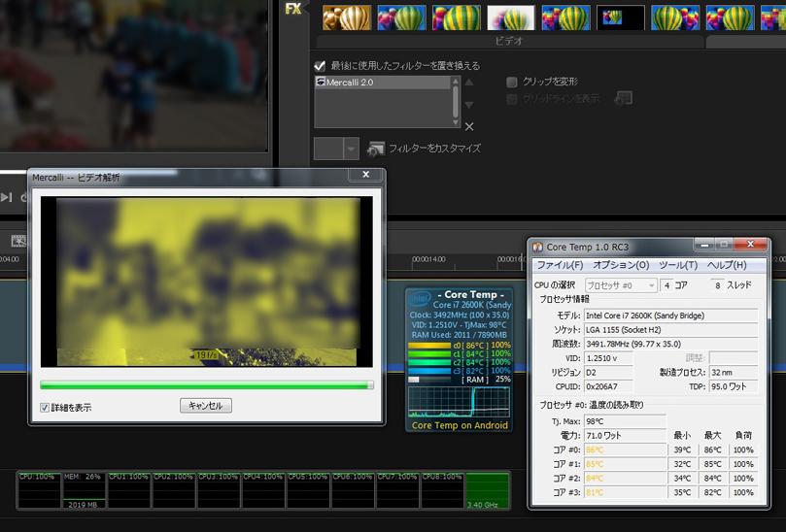This screenshot has height=532, width=786.
Task: Click the Mercalli analysis preview image
Action: point(207,282)
